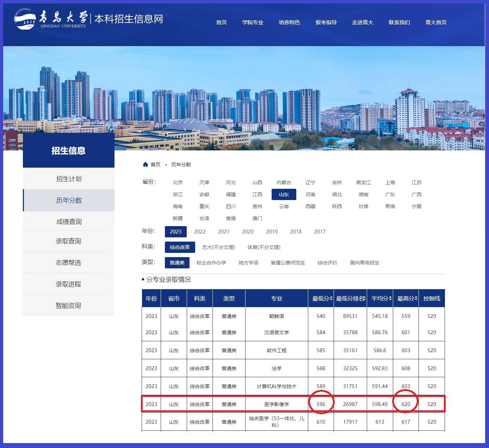The image size is (489, 448).
Task: Open 报考指导 navigation menu
Action: pos(326,23)
